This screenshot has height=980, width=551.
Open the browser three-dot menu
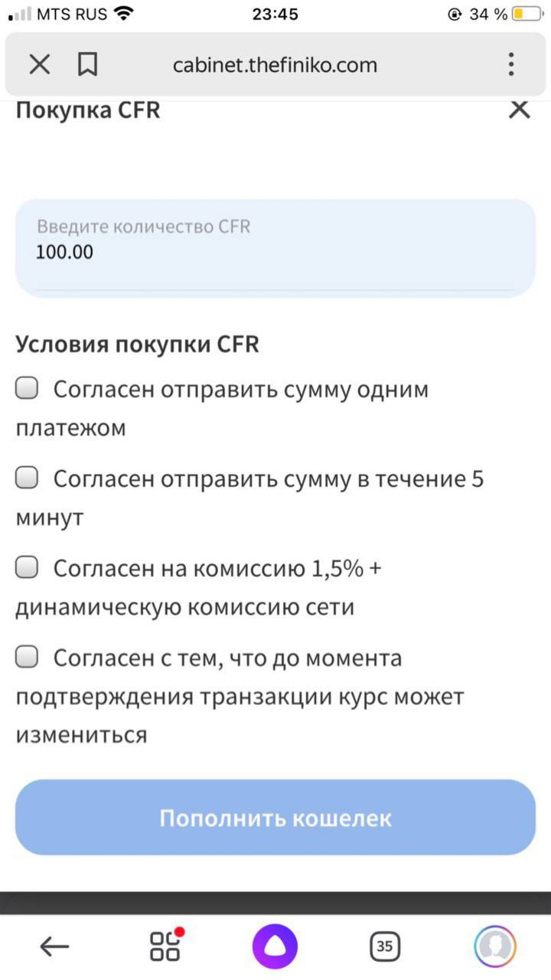[x=511, y=65]
